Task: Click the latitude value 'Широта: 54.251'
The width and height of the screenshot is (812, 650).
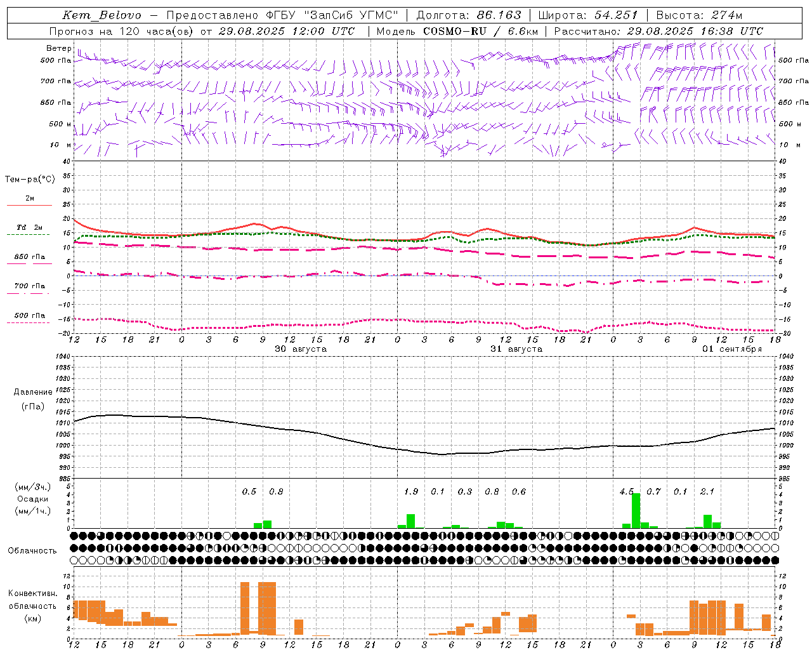Action: pos(587,15)
